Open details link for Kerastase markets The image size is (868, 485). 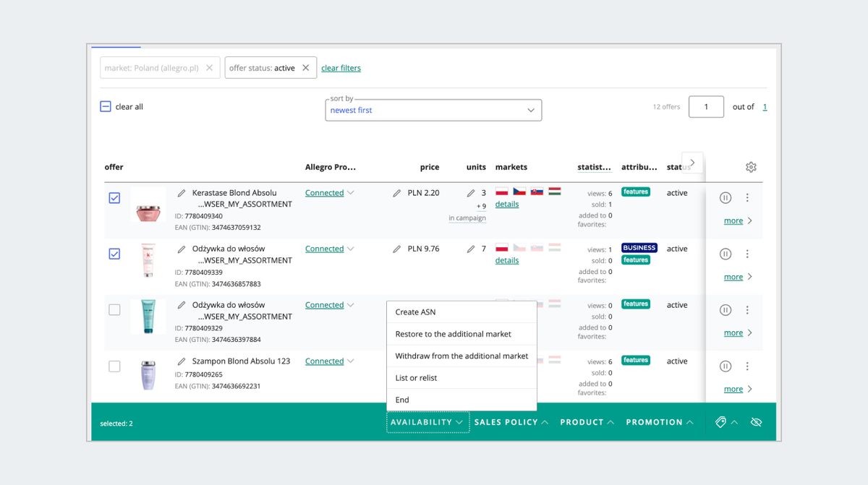coord(507,205)
